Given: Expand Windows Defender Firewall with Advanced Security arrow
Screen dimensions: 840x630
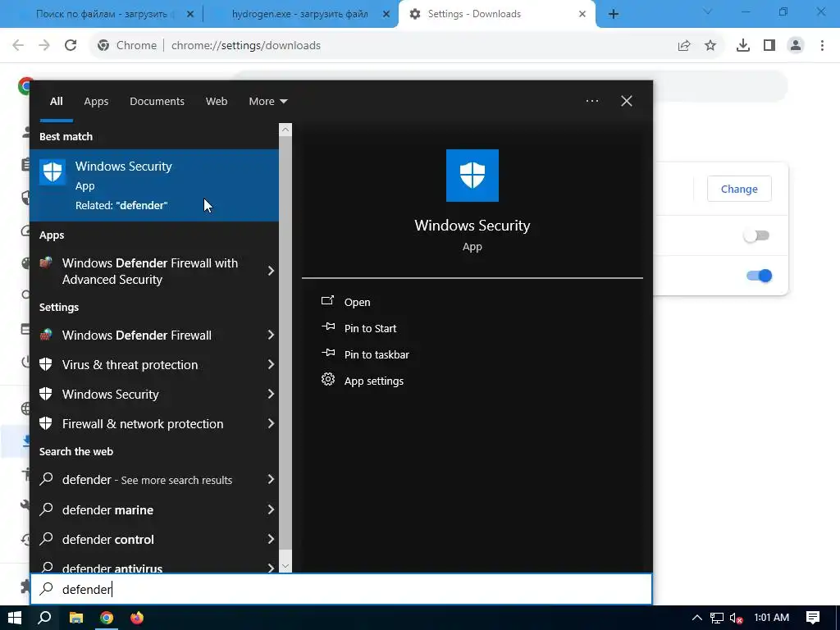Looking at the screenshot, I should [x=271, y=271].
